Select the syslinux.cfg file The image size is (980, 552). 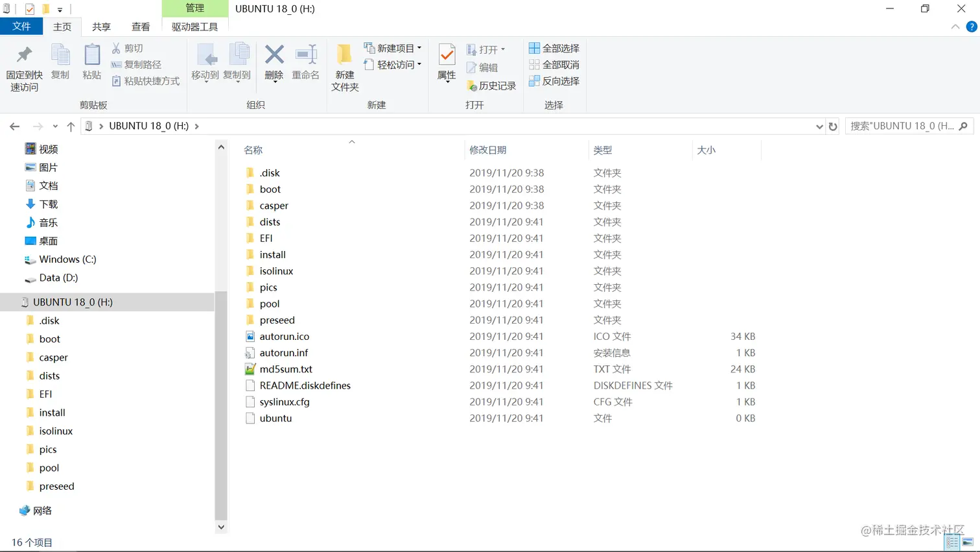(285, 402)
